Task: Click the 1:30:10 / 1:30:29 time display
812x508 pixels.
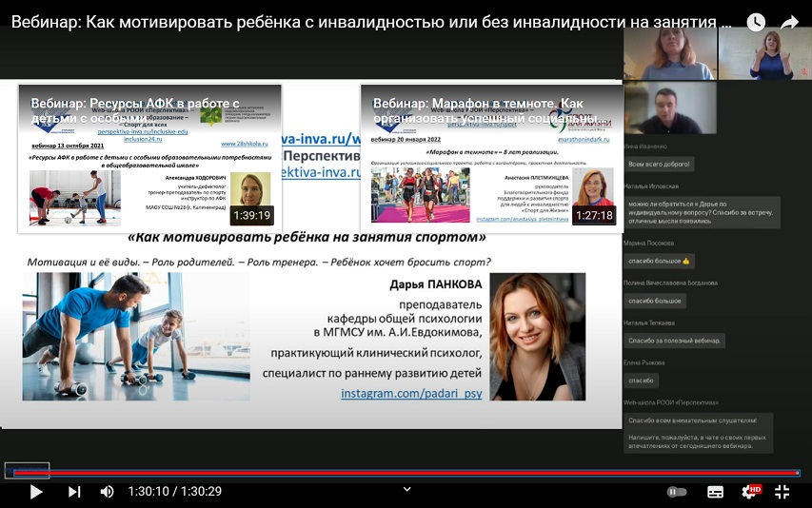Action: (175, 492)
